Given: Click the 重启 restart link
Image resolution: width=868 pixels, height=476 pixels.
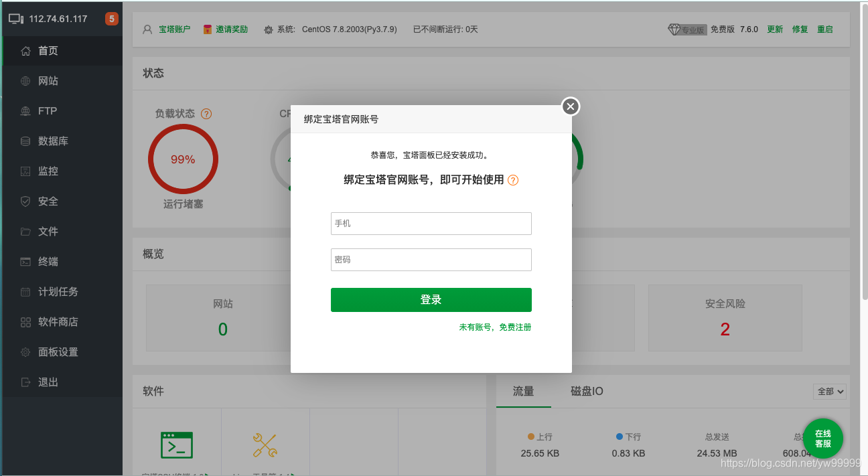Looking at the screenshot, I should coord(825,29).
